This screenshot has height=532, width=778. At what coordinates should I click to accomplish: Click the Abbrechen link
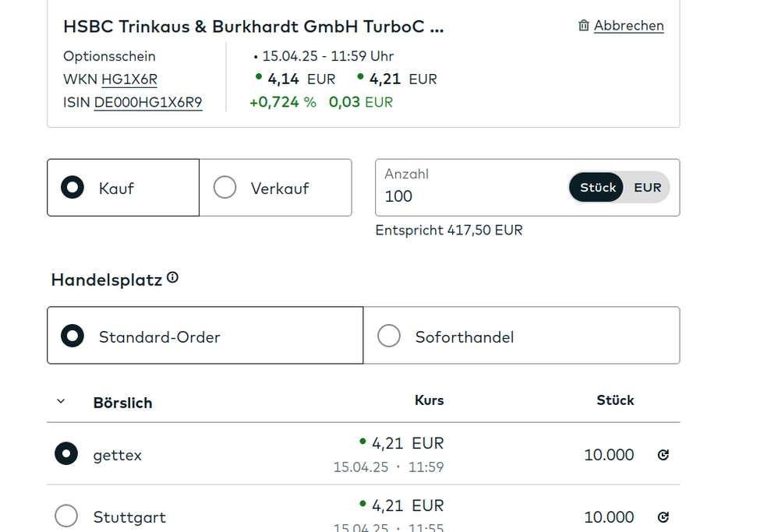[628, 26]
